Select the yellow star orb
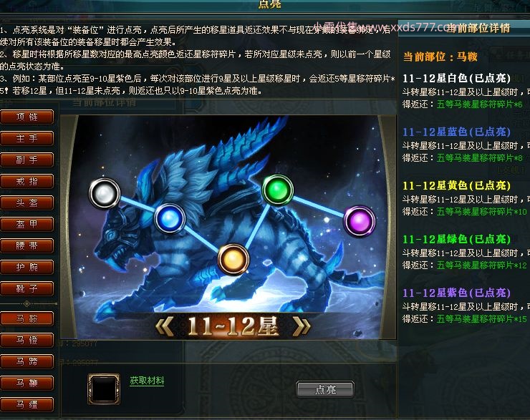This screenshot has height=420, width=530. [x=233, y=259]
